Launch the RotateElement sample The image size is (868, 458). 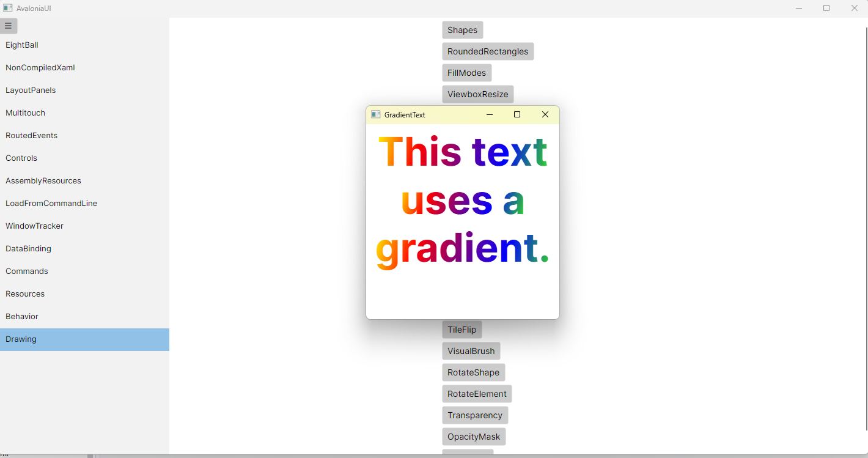477,394
